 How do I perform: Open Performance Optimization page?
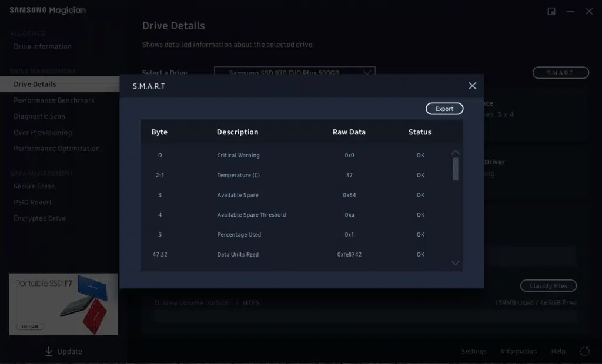56,149
